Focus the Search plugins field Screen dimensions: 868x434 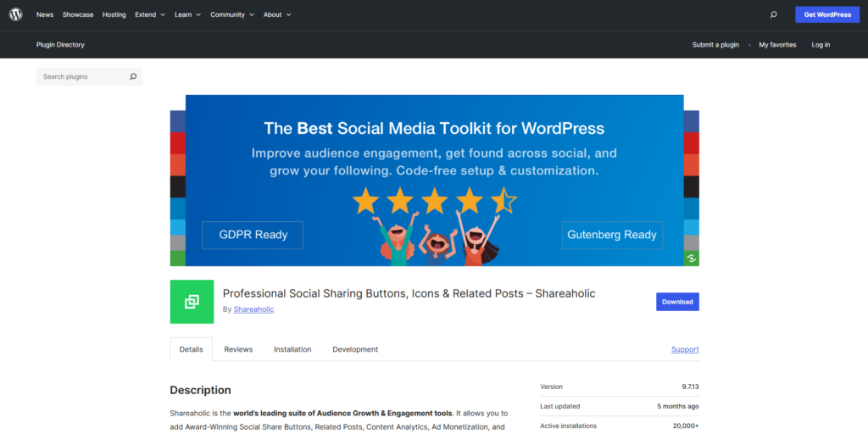pos(89,77)
